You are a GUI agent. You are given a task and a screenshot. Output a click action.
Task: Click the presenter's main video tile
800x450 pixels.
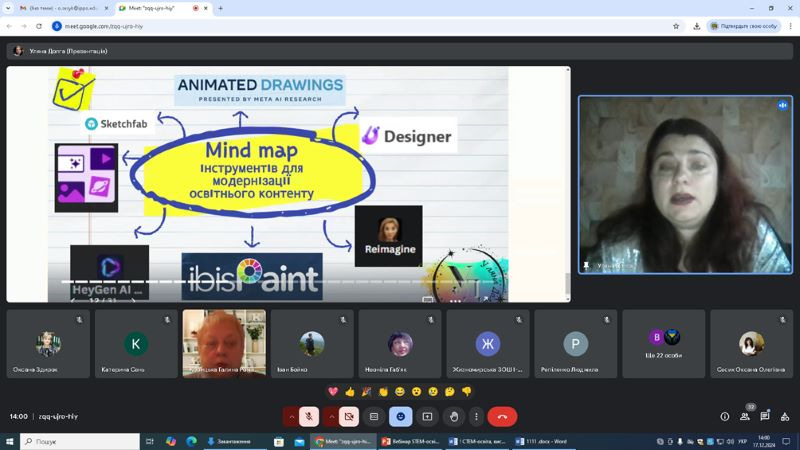point(685,185)
